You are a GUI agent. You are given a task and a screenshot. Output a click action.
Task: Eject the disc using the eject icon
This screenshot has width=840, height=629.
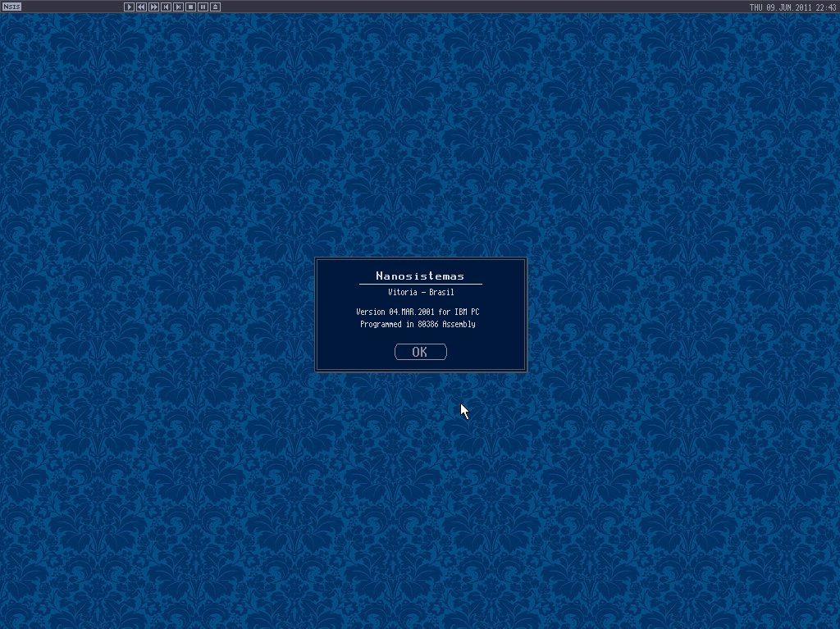click(x=215, y=7)
